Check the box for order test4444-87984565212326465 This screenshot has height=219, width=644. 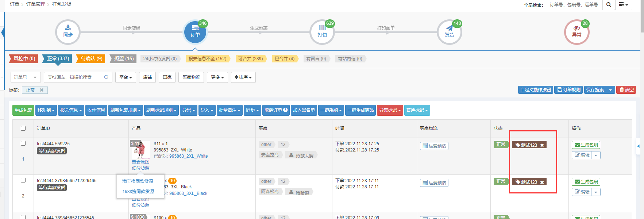pos(23,180)
